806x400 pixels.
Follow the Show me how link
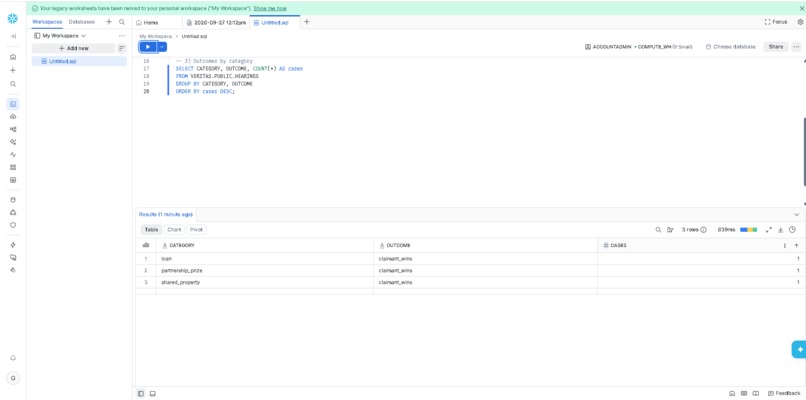coord(270,8)
